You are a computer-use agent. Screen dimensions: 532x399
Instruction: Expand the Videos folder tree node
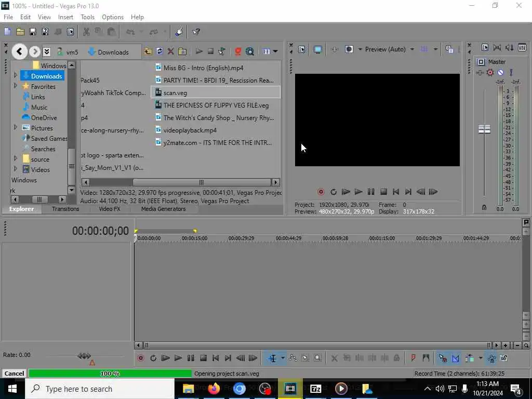[15, 169]
